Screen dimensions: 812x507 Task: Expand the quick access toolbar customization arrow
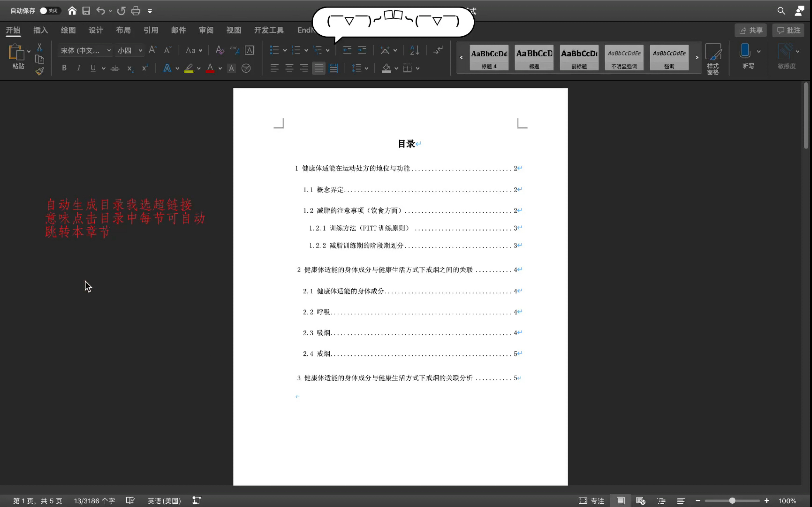(150, 11)
